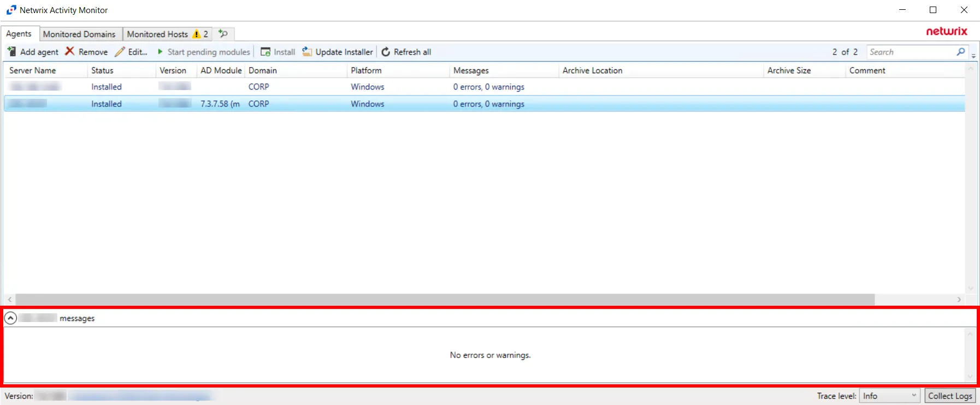Click the Collect Logs button
Viewport: 980px width, 405px height.
click(950, 396)
